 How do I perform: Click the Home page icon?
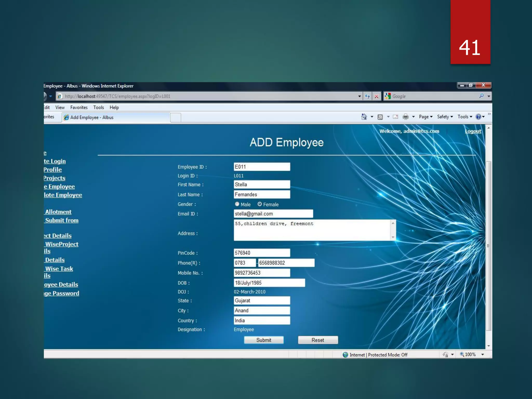coord(364,117)
